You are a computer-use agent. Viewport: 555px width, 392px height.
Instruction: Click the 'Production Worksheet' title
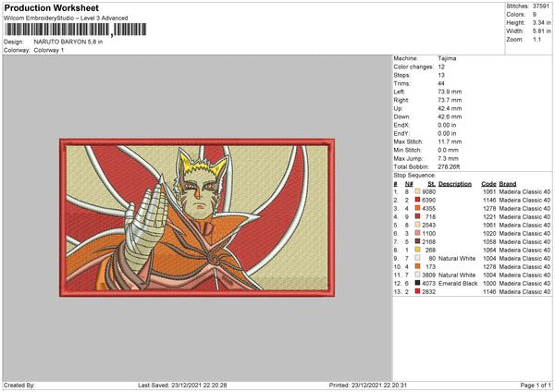pos(52,7)
